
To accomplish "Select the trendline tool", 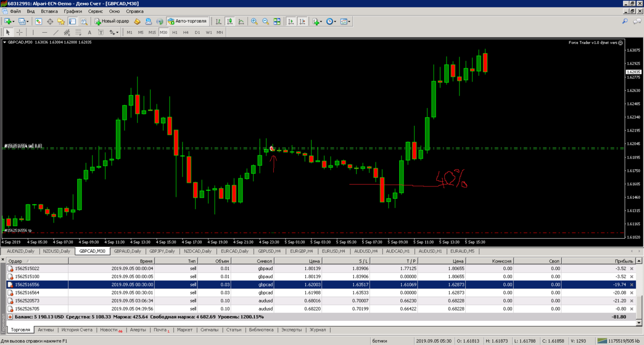I will (56, 32).
